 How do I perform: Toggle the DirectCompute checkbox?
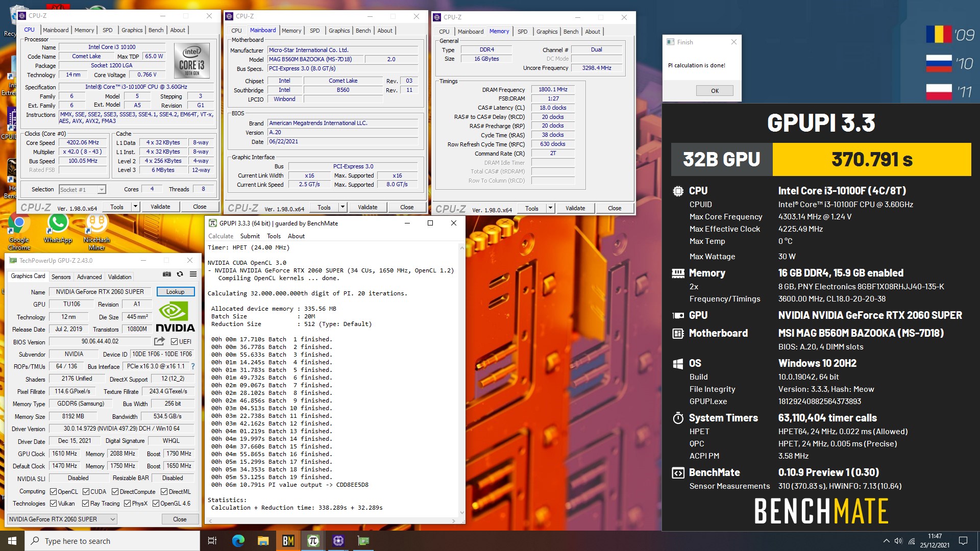115,492
